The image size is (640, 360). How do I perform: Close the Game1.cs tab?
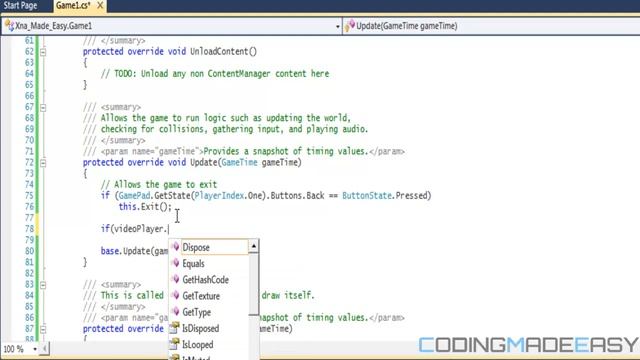100,5
